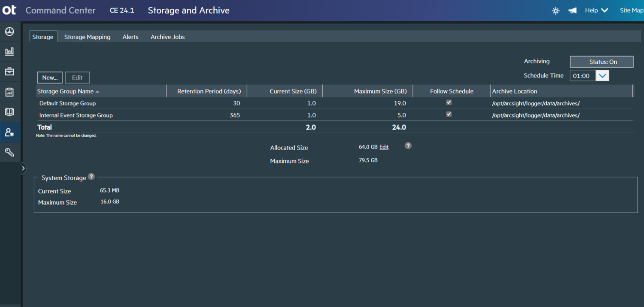Click the OpenText logo icon
644x307 pixels.
9,10
